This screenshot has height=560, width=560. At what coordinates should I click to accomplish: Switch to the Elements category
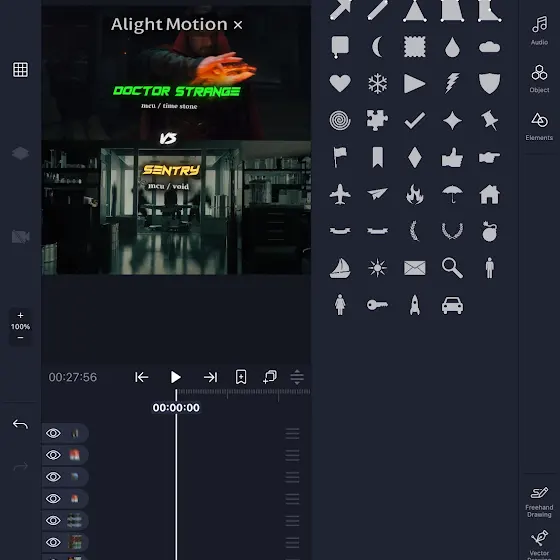[539, 126]
